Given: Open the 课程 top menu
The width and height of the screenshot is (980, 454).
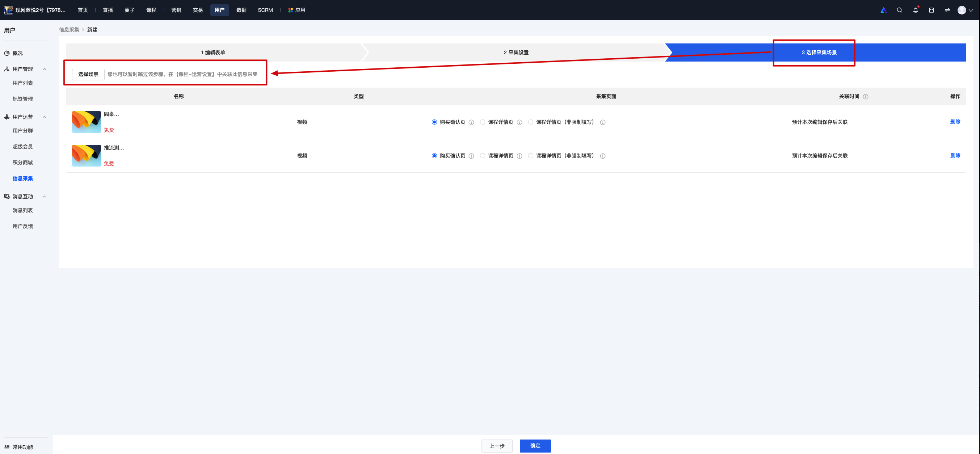Looking at the screenshot, I should [x=151, y=10].
